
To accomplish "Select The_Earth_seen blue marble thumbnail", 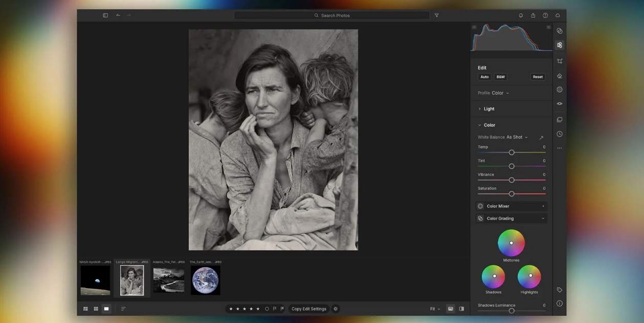I will [206, 280].
